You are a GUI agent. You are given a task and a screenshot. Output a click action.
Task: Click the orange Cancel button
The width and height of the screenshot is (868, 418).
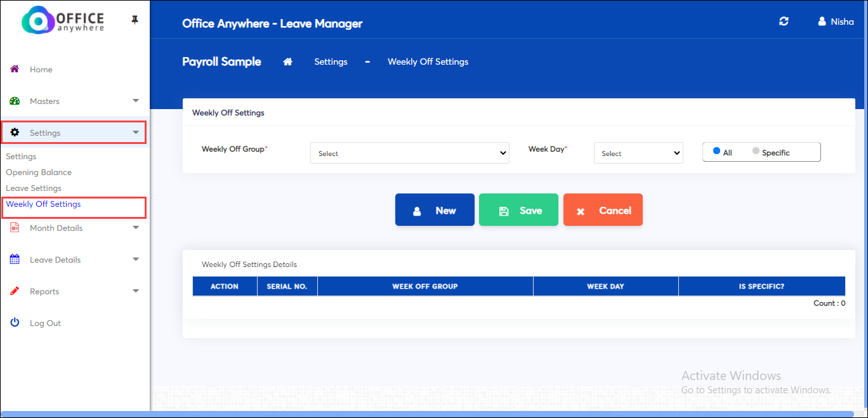603,210
